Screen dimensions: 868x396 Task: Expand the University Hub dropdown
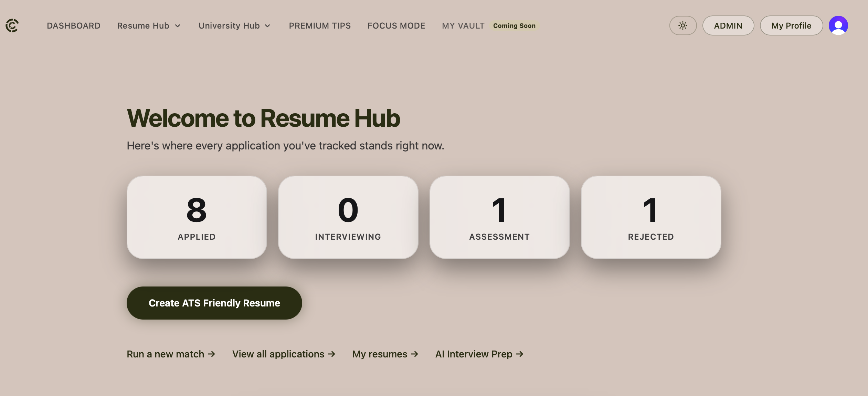[x=234, y=26]
